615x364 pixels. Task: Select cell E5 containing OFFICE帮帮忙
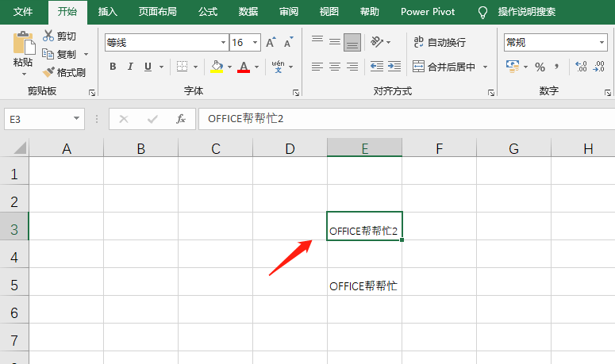365,282
